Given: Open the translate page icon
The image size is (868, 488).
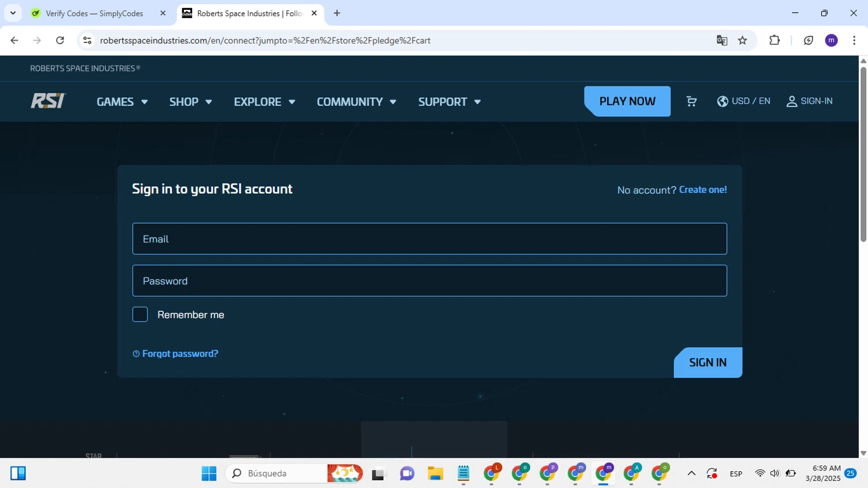Looking at the screenshot, I should coord(722,41).
